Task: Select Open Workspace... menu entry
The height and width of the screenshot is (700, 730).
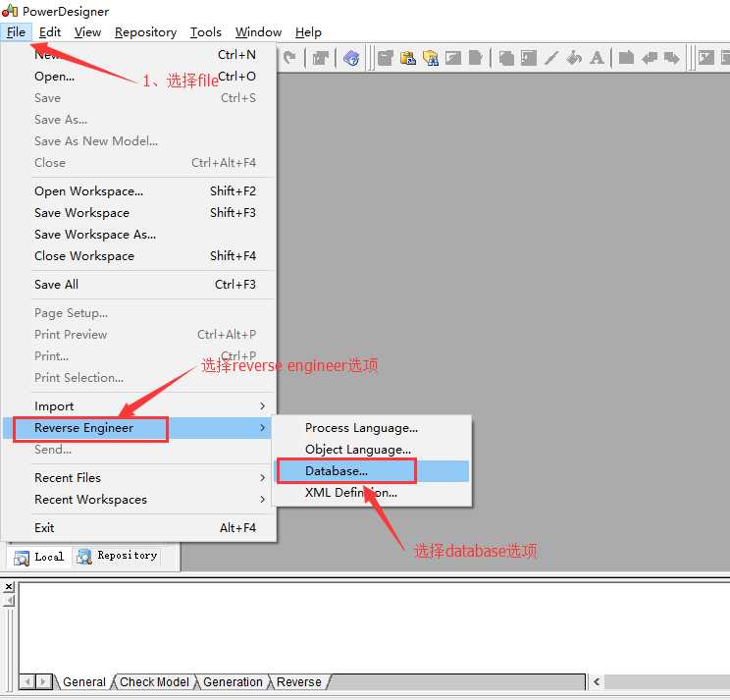Action: click(x=139, y=190)
